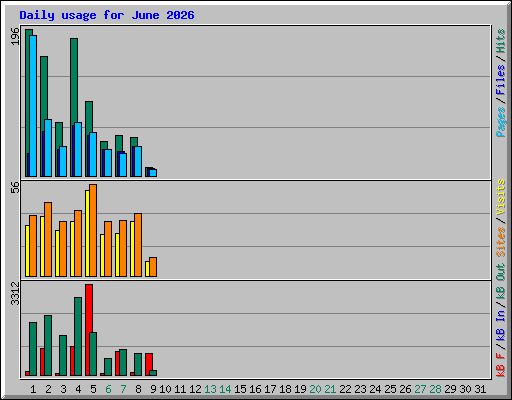
Task: Click the green kB Out bar for day 1
Action: click(33, 349)
